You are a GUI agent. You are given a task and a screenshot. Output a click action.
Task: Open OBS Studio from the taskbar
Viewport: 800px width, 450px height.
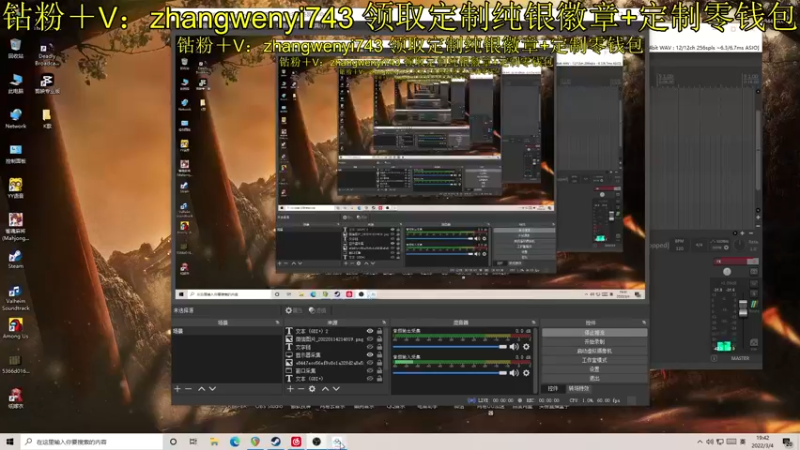pos(316,442)
